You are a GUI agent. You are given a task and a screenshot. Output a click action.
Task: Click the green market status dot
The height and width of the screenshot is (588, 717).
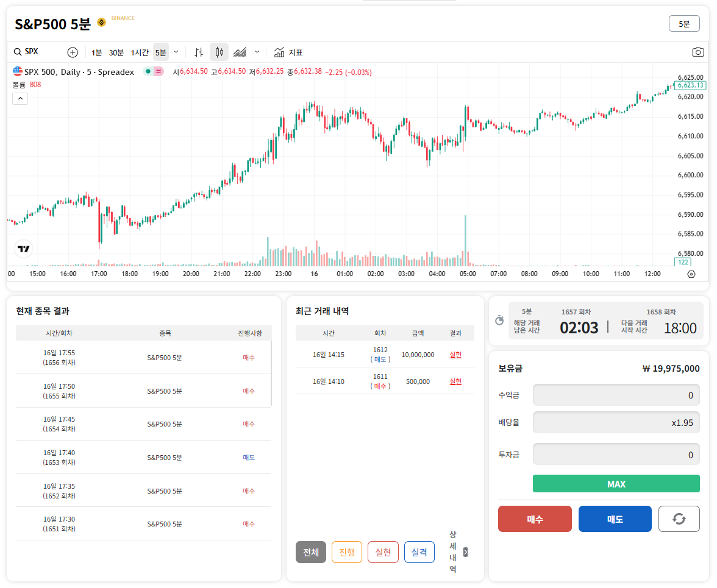tap(148, 71)
